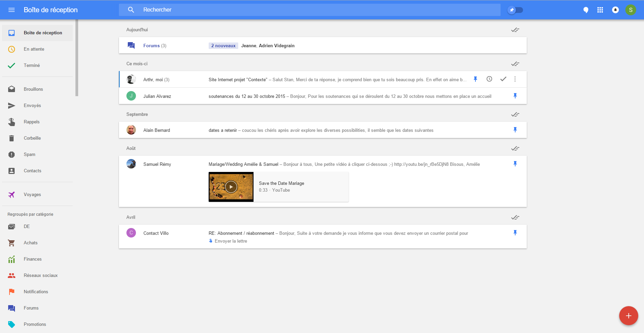Snooze the Arthr email with clock icon

[x=489, y=79]
